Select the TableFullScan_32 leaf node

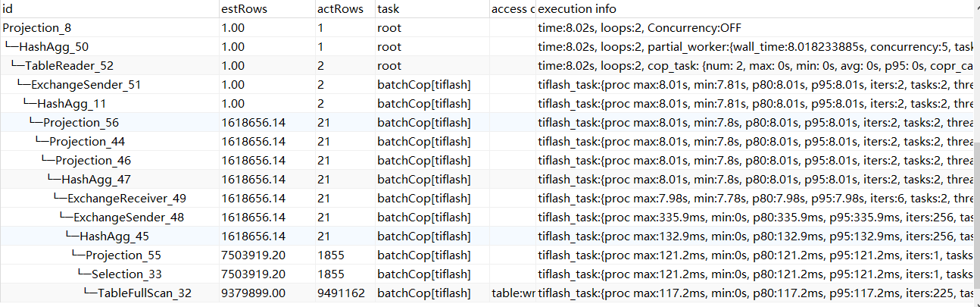tap(144, 293)
